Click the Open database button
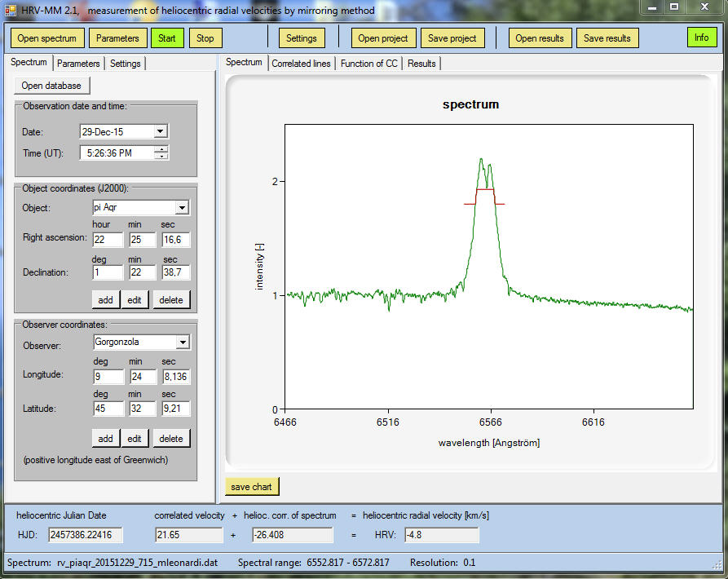728x579 pixels. (51, 86)
